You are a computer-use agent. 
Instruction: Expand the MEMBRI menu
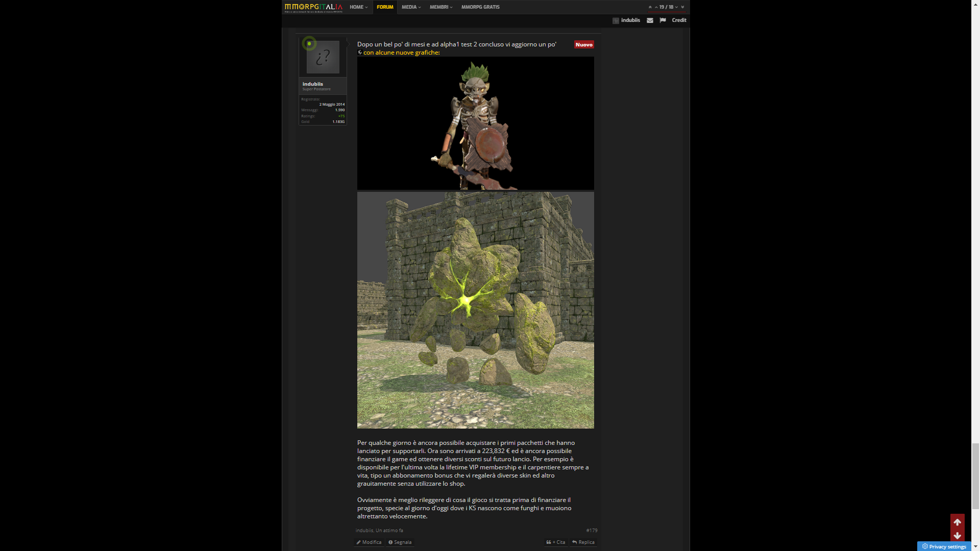[x=441, y=7]
